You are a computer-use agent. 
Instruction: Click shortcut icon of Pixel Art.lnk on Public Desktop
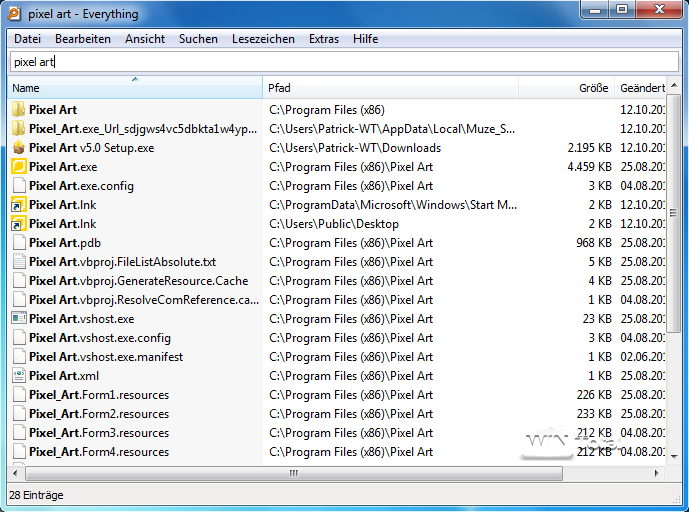(19, 224)
